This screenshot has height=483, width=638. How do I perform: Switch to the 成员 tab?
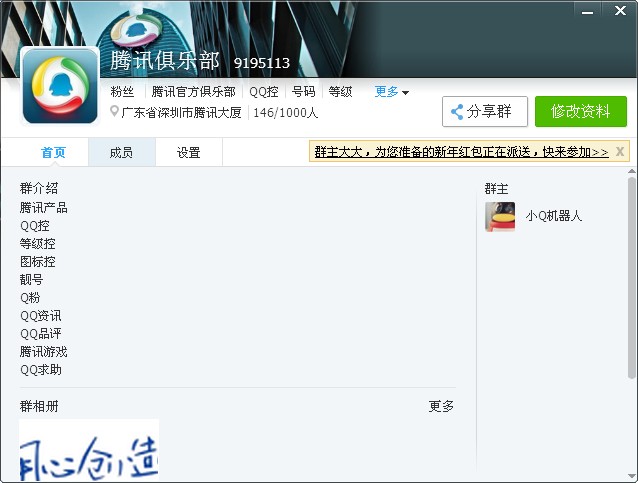click(x=122, y=153)
